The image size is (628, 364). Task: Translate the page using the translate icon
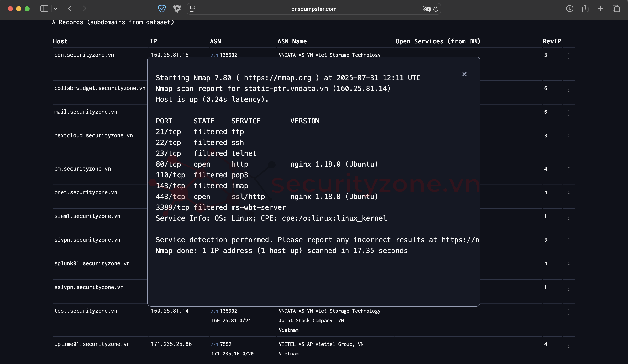click(427, 9)
